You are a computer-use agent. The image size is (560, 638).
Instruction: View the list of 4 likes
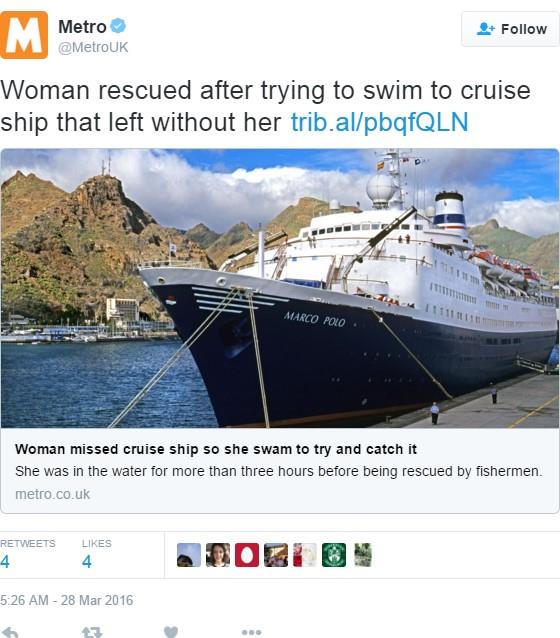pyautogui.click(x=96, y=555)
